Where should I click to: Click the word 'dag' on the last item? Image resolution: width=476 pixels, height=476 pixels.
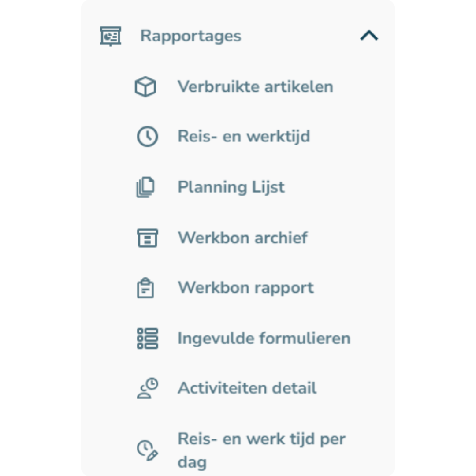coord(192,462)
